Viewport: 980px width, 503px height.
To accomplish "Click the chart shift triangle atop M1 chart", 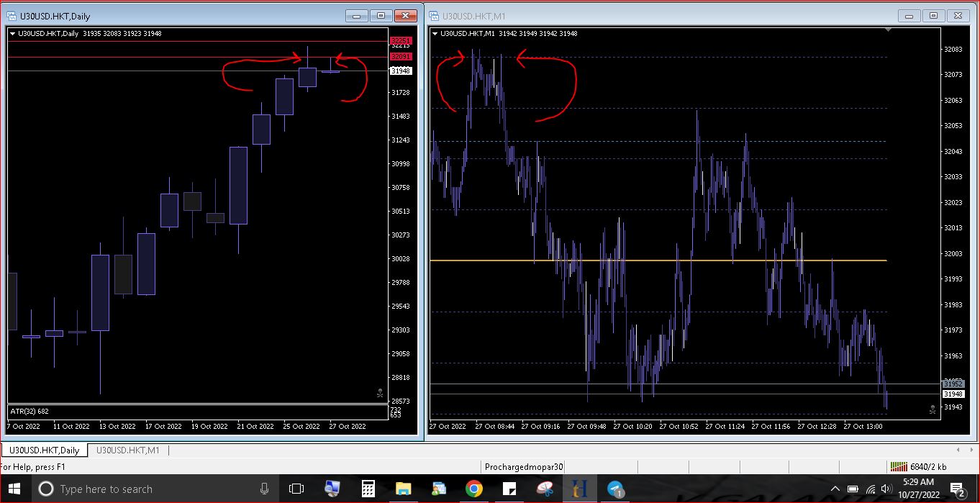I will click(889, 30).
